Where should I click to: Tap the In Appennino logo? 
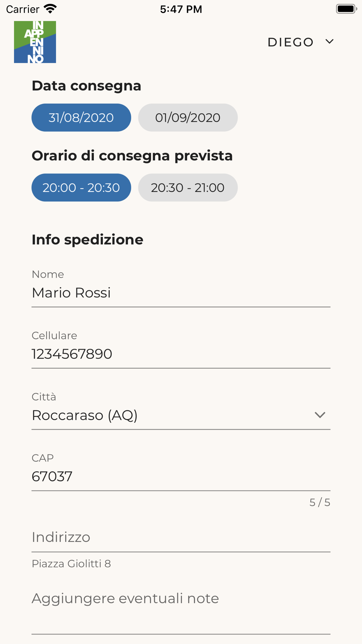[35, 42]
